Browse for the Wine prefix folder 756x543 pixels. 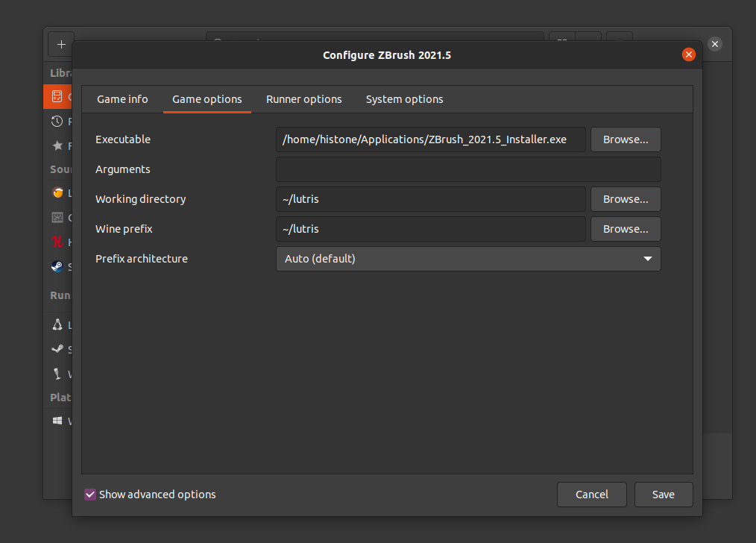pyautogui.click(x=626, y=229)
